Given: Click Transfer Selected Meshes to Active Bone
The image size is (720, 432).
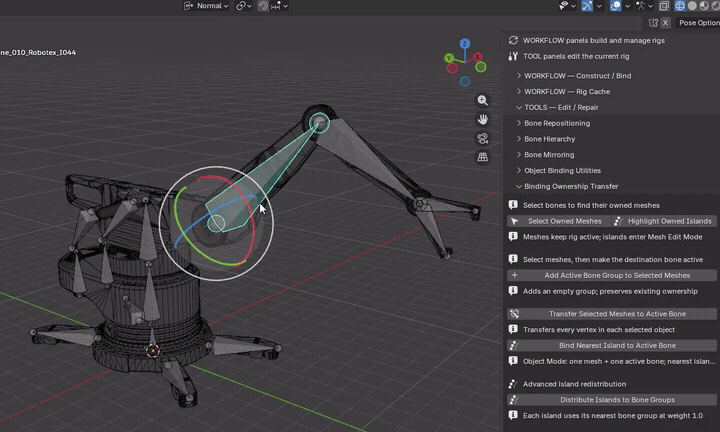Looking at the screenshot, I should pos(612,314).
